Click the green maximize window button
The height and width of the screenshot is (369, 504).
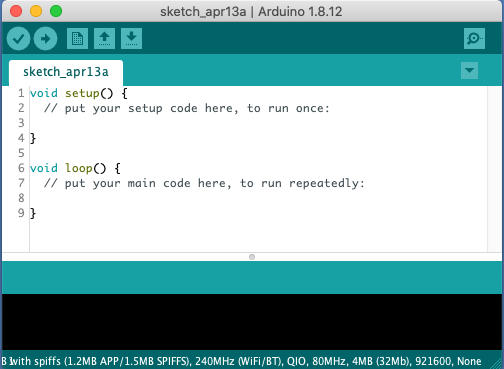56,11
